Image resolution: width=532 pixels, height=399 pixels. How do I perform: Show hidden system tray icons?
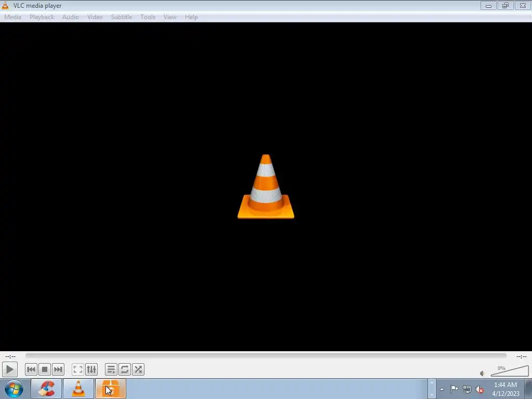[x=442, y=389]
